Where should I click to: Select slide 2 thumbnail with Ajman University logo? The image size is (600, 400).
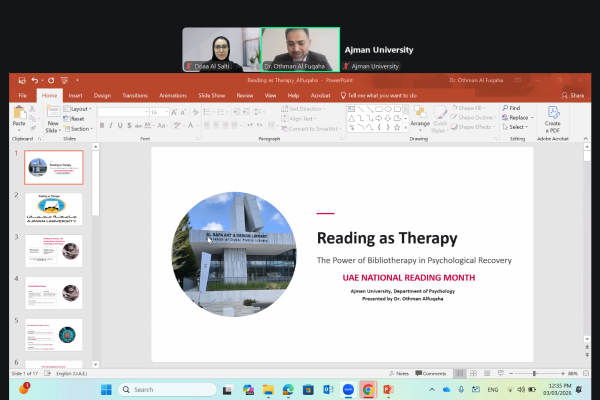tap(54, 209)
